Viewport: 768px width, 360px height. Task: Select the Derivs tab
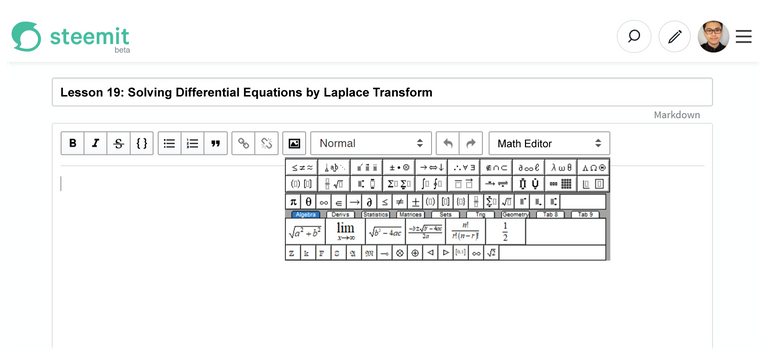click(x=340, y=215)
